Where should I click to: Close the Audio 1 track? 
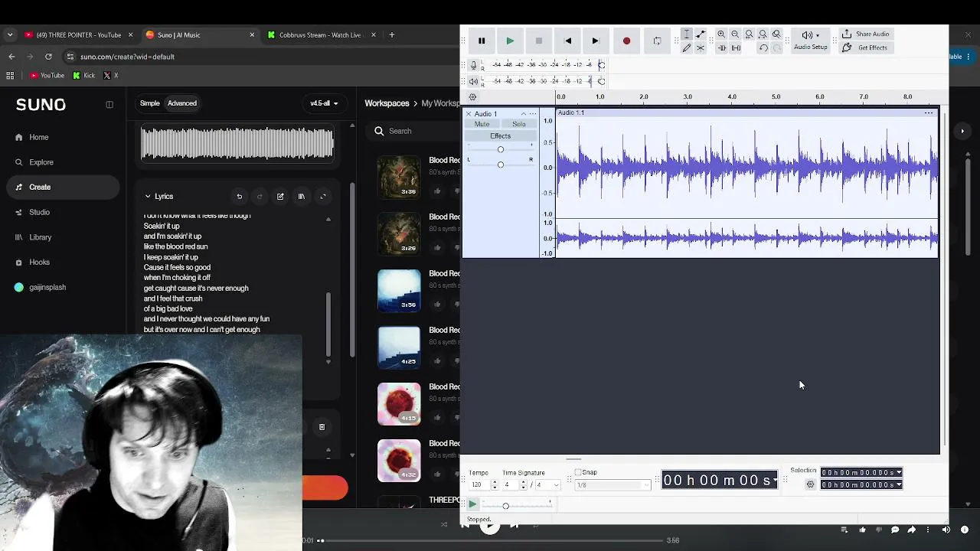point(469,114)
